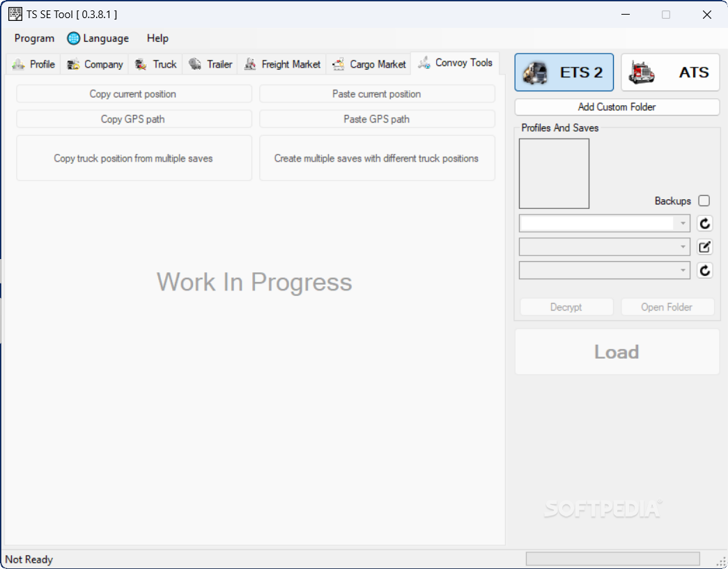Click Copy GPS path button
Viewport: 728px width, 569px height.
click(x=134, y=119)
